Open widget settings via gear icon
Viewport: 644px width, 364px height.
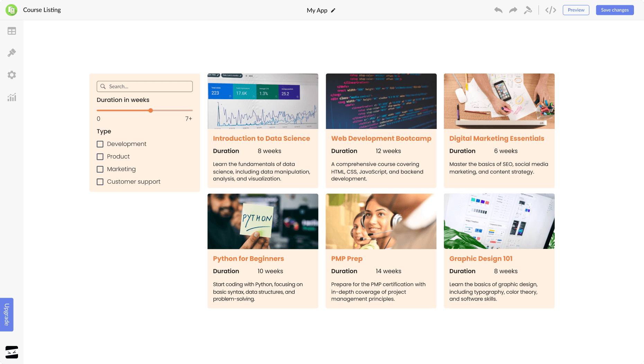(11, 75)
